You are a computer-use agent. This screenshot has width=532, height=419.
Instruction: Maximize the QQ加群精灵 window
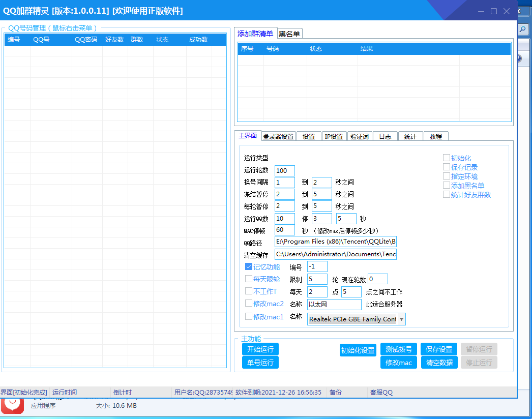[494, 11]
